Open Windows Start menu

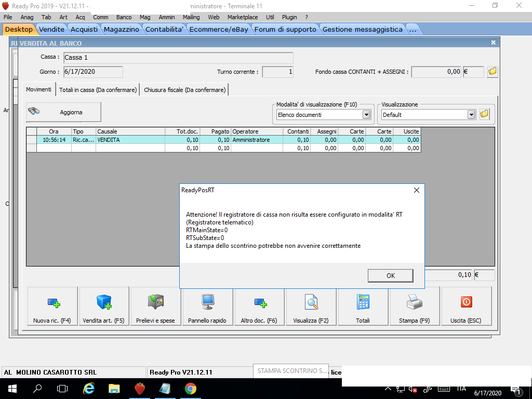coord(12,389)
